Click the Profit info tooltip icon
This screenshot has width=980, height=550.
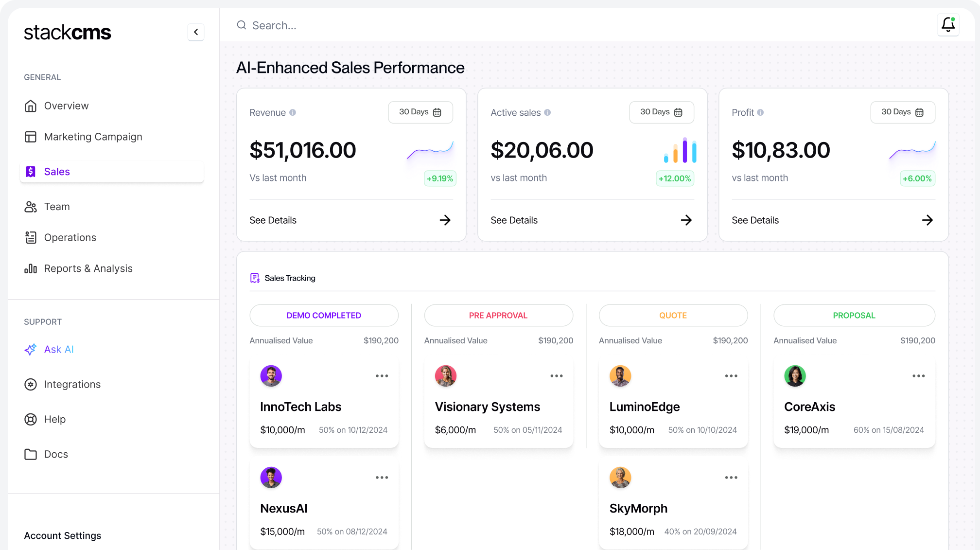(x=761, y=112)
